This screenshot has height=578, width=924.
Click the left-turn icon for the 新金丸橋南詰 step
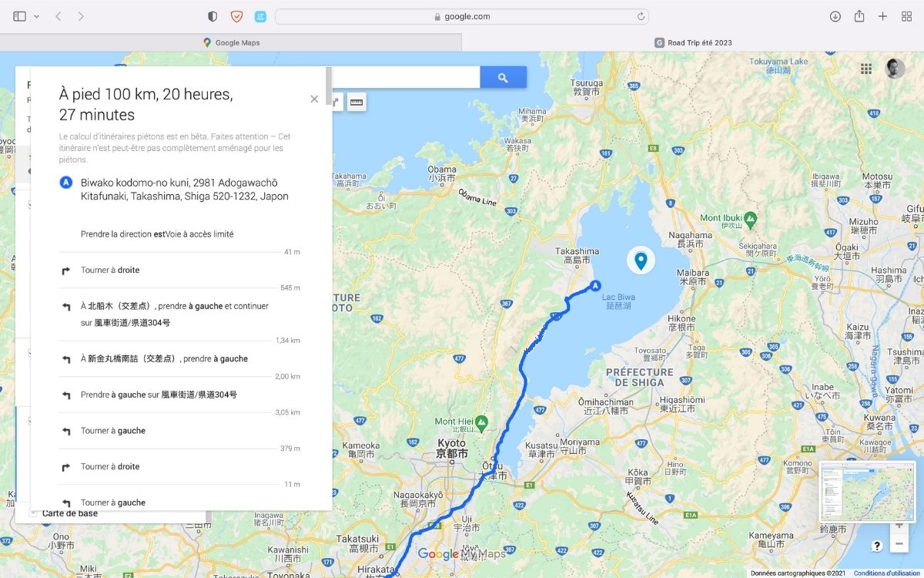click(66, 359)
